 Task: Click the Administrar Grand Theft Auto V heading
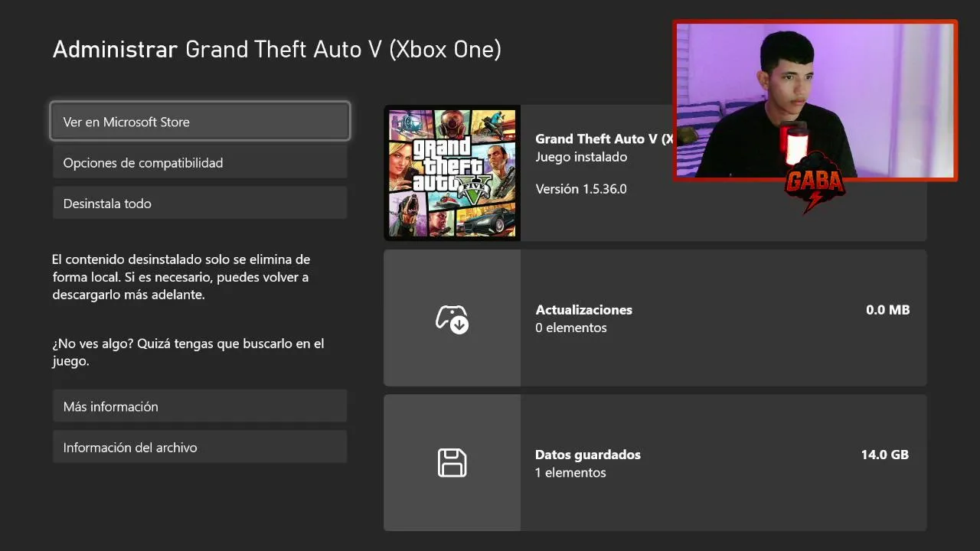tap(277, 50)
